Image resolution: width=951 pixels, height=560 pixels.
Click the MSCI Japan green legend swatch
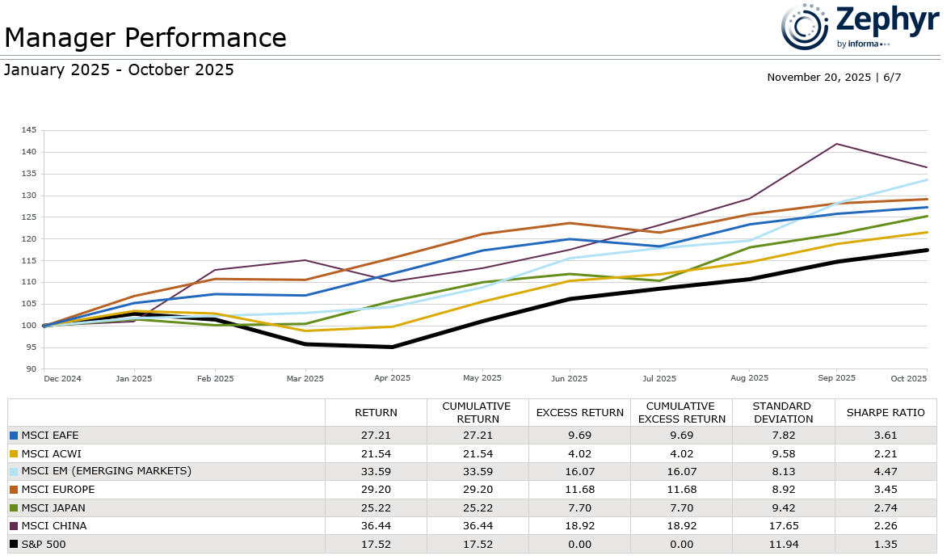coord(13,507)
